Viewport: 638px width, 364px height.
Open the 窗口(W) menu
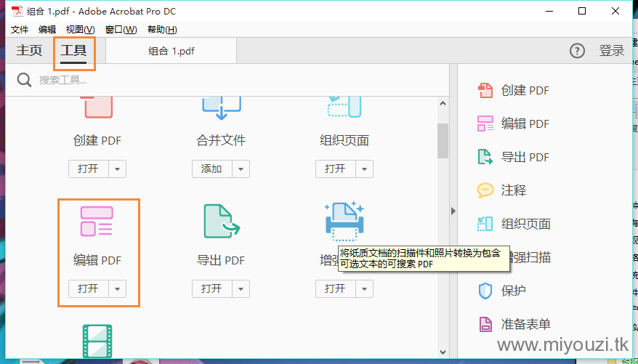pos(121,30)
